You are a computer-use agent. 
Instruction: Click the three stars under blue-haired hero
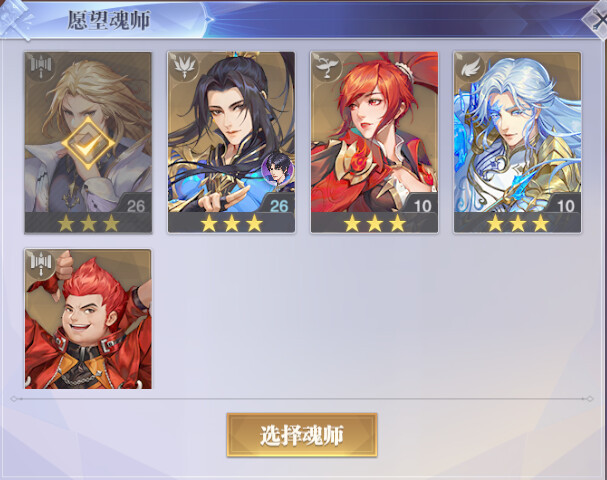518,223
